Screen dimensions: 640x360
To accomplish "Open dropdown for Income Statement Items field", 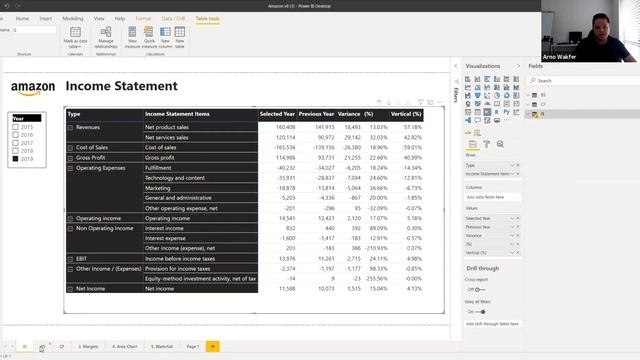I will coord(512,174).
